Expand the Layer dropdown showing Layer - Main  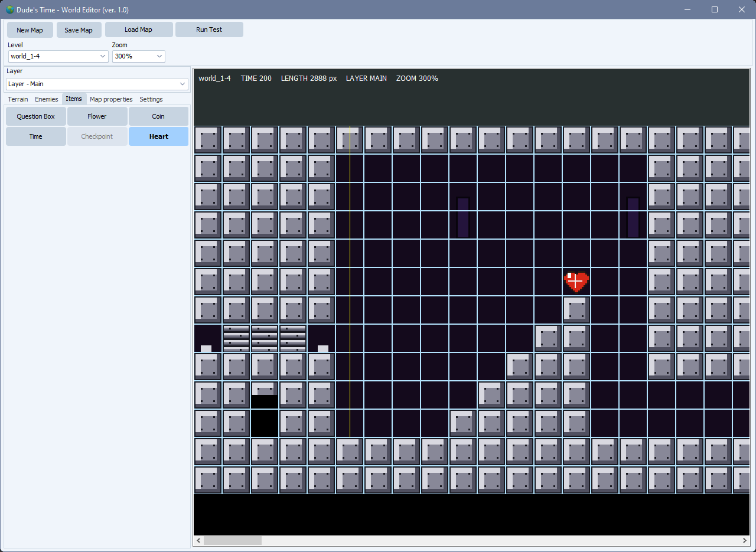coord(97,84)
